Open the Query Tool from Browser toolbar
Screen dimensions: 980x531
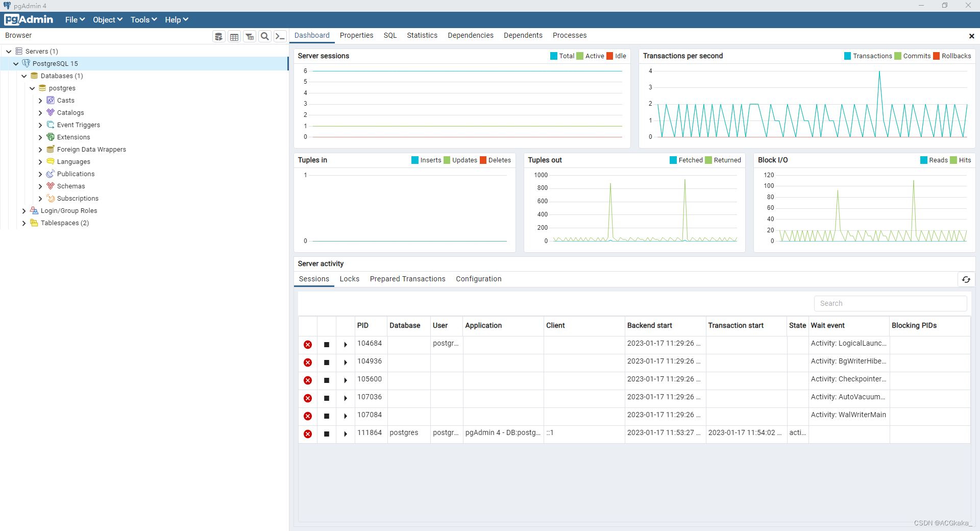(x=219, y=36)
